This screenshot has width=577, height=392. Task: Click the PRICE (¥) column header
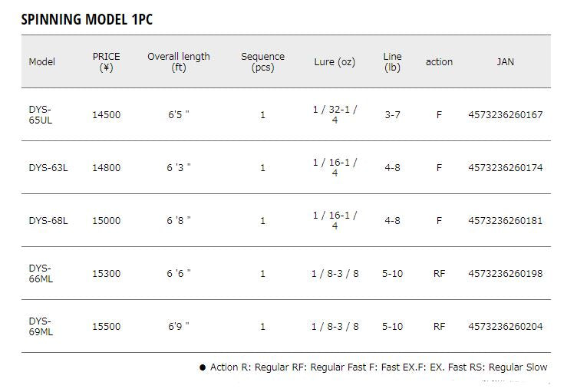coord(106,62)
